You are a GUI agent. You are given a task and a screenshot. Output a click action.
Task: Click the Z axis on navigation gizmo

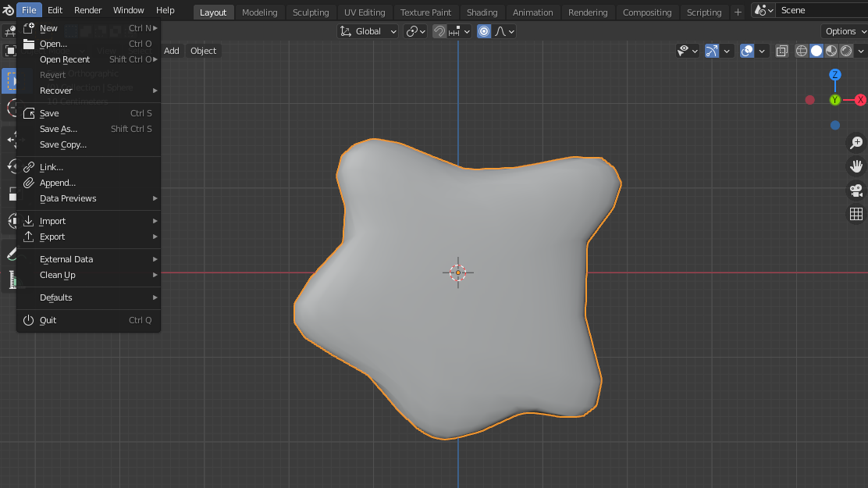coord(835,75)
